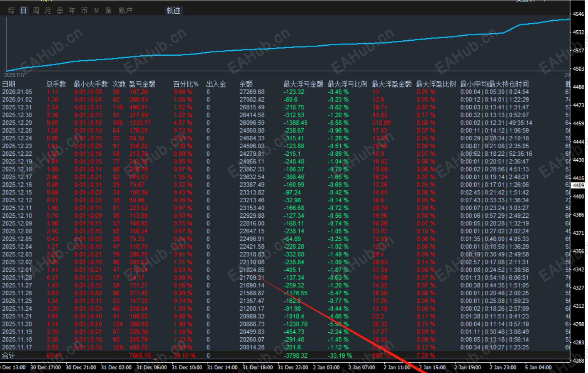Click the 最大浮亏比例 column header

(x=347, y=84)
